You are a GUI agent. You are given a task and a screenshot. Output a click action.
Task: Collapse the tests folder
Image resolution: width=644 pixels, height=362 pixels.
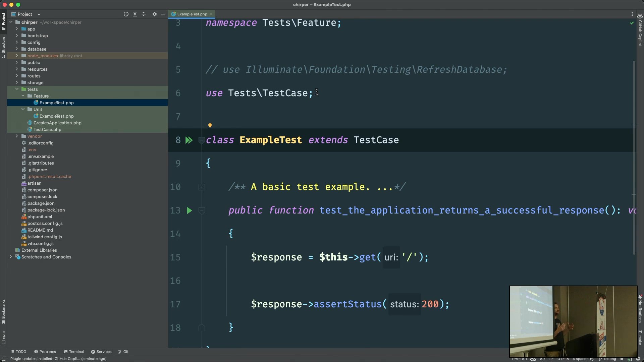tap(17, 89)
